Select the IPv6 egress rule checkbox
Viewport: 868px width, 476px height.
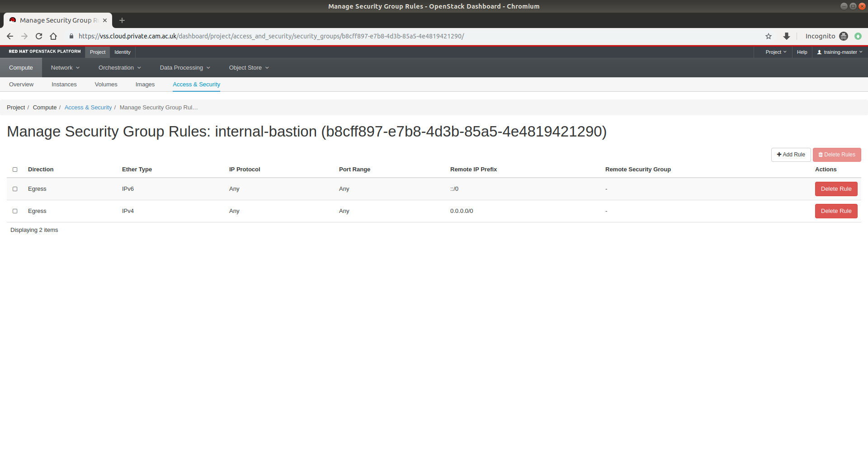click(x=15, y=189)
